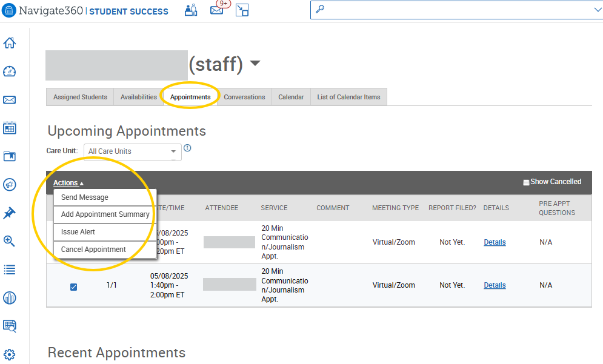Click the bar chart reports sidebar icon
Image resolution: width=603 pixels, height=364 pixels.
(10, 297)
